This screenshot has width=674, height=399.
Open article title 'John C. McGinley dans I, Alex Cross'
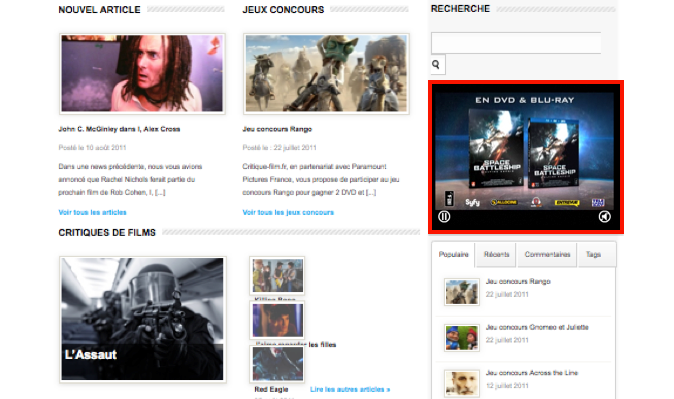click(x=119, y=129)
